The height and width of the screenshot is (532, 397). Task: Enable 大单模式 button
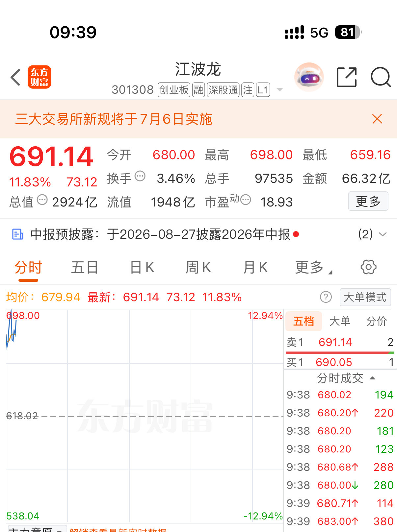point(365,297)
